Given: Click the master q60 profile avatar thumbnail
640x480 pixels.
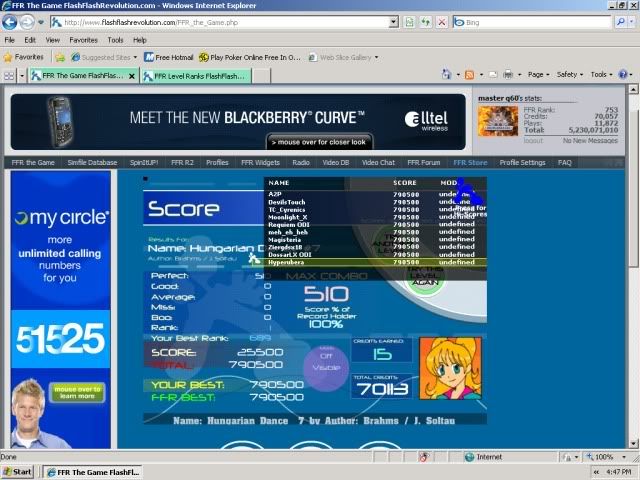Looking at the screenshot, I should pyautogui.click(x=496, y=120).
